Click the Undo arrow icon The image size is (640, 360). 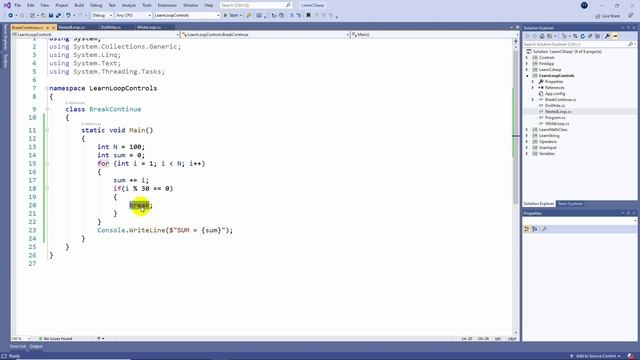coord(68,16)
